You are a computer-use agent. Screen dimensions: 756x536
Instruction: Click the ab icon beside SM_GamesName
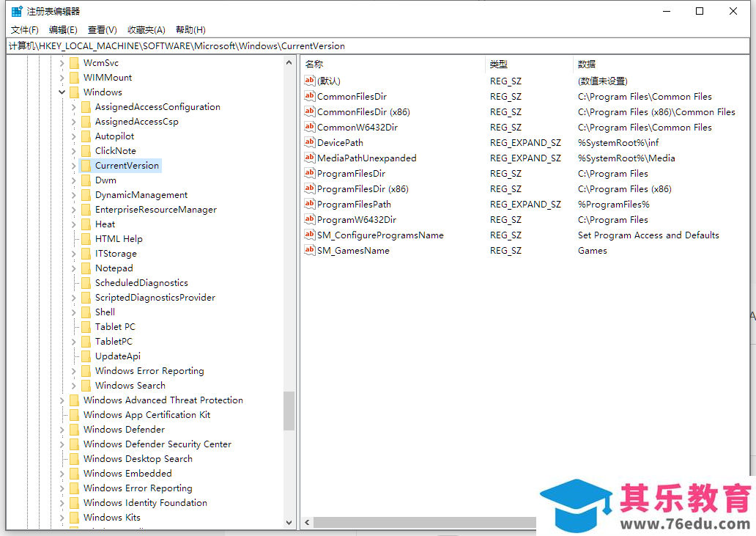310,250
